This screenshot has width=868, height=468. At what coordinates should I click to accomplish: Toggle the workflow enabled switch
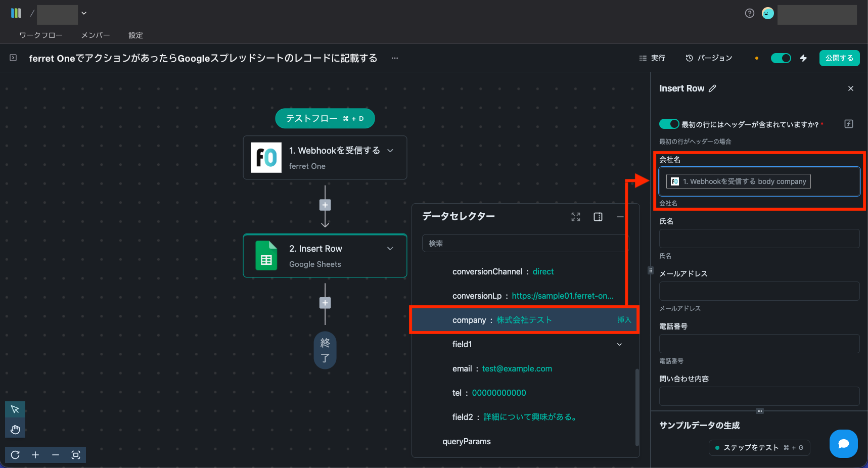pos(781,58)
